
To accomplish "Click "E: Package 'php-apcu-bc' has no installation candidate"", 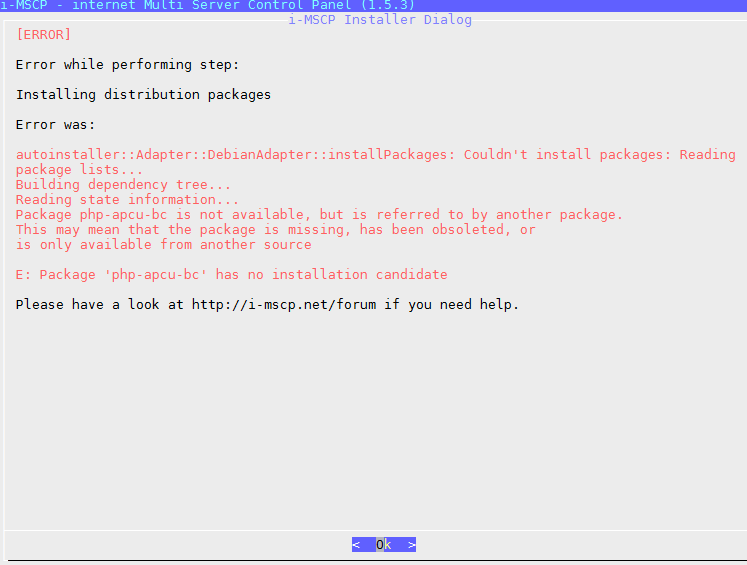I will pyautogui.click(x=232, y=275).
